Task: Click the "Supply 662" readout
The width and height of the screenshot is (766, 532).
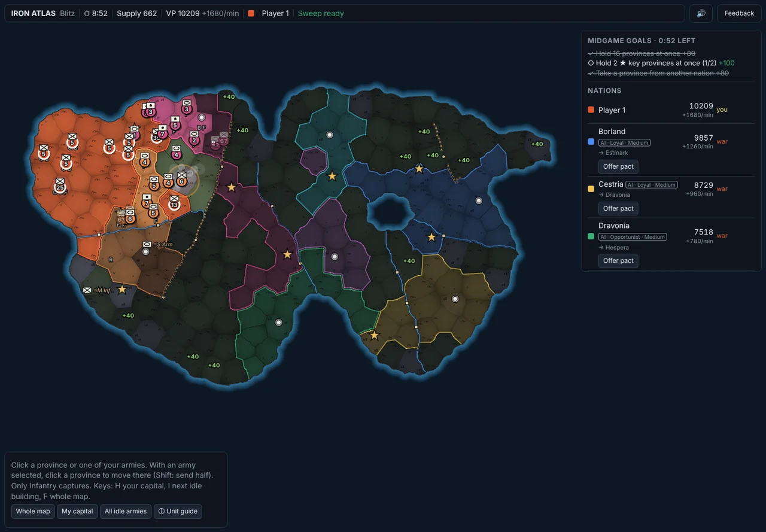Action: 137,13
